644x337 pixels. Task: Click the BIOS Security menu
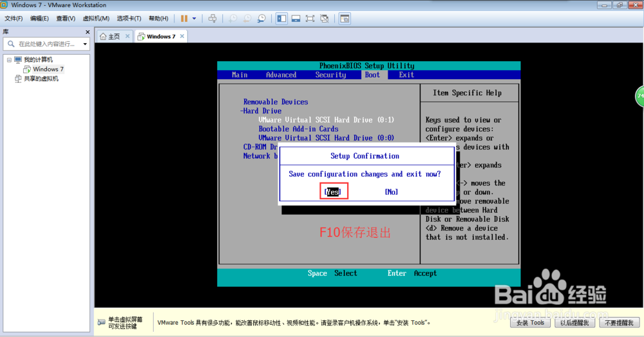[x=330, y=75]
